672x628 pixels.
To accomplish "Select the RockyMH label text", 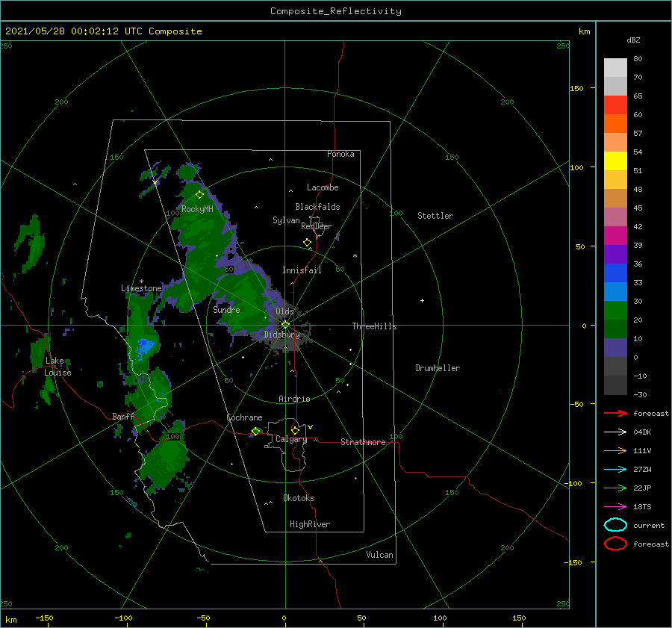I will [x=197, y=209].
